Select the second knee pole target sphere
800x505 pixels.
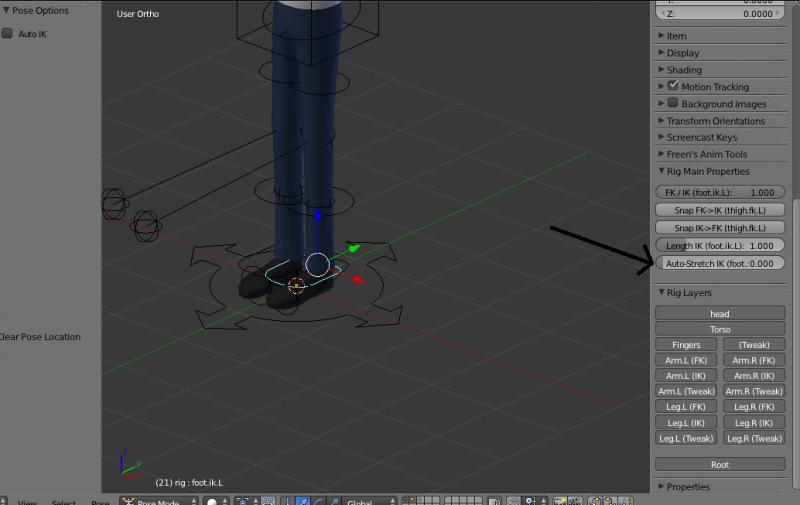pyautogui.click(x=146, y=225)
